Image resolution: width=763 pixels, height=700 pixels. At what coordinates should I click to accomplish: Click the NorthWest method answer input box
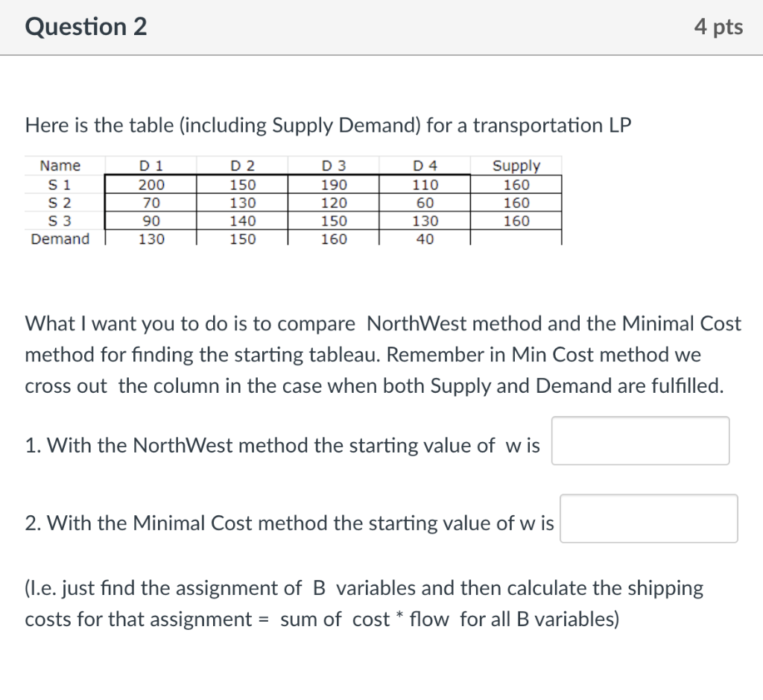coord(639,441)
